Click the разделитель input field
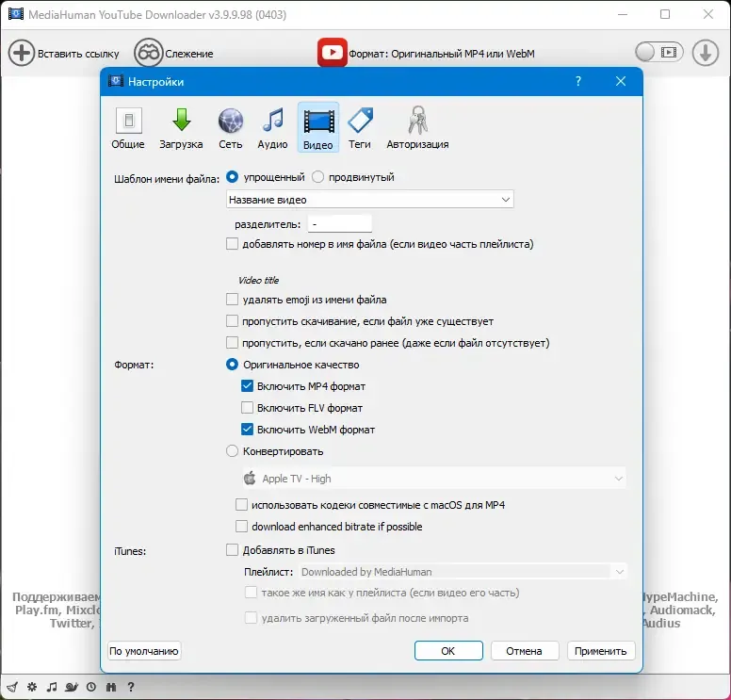The width and height of the screenshot is (731, 700). tap(340, 224)
